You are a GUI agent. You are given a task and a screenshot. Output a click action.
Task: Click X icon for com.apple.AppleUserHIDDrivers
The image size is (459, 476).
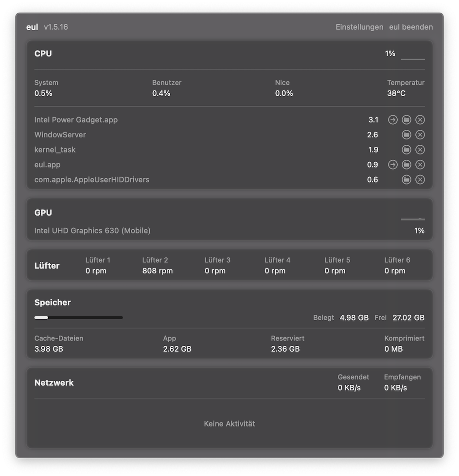pyautogui.click(x=420, y=180)
